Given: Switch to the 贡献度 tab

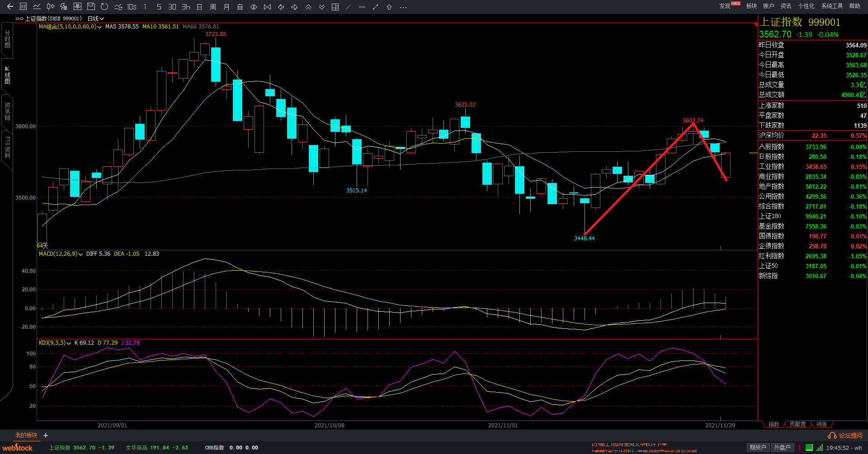Looking at the screenshot, I should (x=797, y=424).
